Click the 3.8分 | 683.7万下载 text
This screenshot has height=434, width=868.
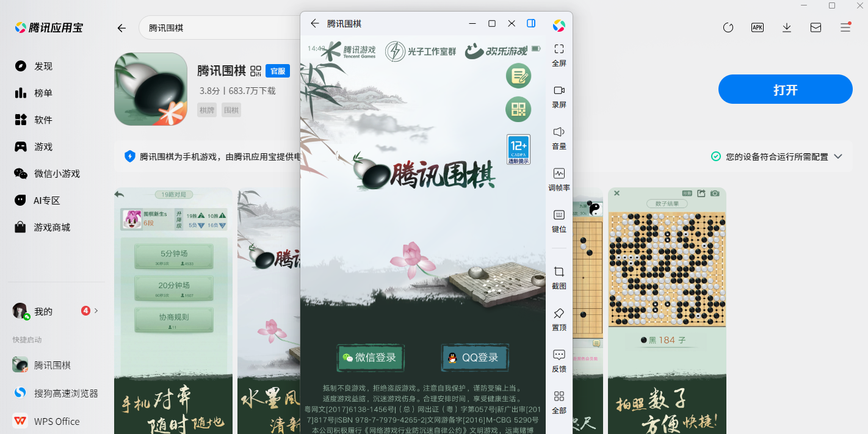(x=237, y=90)
